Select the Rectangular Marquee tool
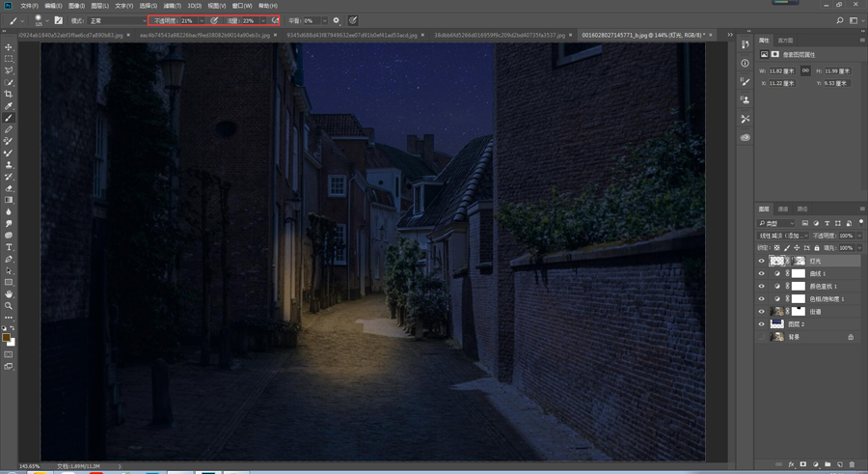The image size is (868, 474). coord(9,59)
